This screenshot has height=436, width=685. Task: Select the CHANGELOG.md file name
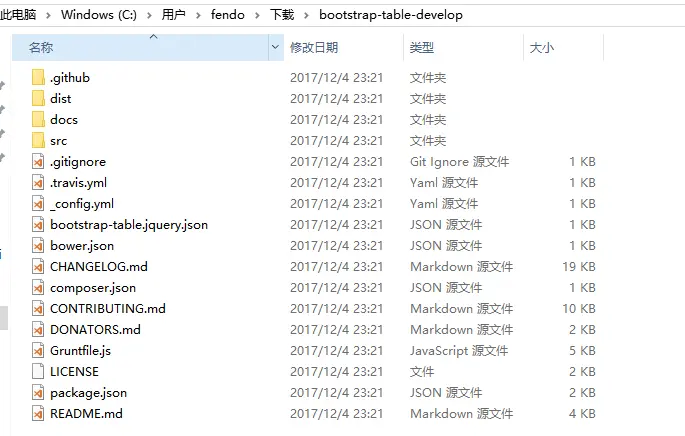point(99,266)
